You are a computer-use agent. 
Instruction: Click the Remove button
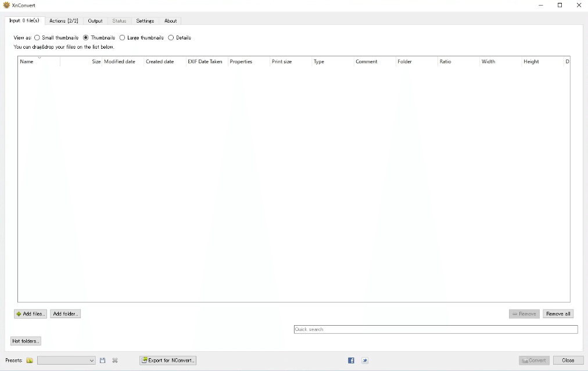click(x=524, y=314)
